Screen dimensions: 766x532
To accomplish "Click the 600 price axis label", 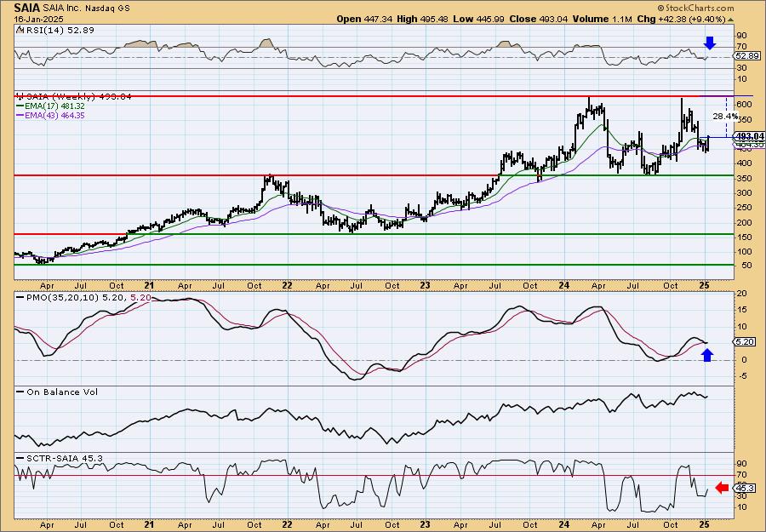I will [744, 105].
